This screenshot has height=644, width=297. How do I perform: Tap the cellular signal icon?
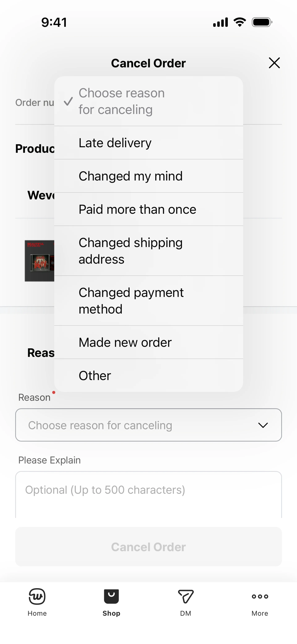click(x=220, y=22)
